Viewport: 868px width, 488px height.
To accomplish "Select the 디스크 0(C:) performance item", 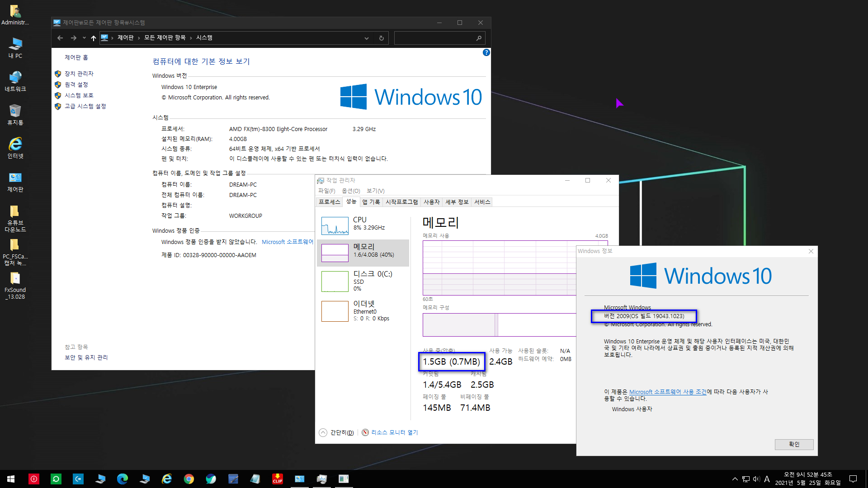I will [x=363, y=281].
